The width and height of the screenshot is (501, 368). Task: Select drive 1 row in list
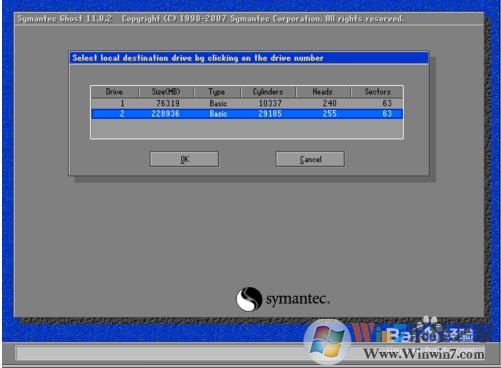click(247, 103)
